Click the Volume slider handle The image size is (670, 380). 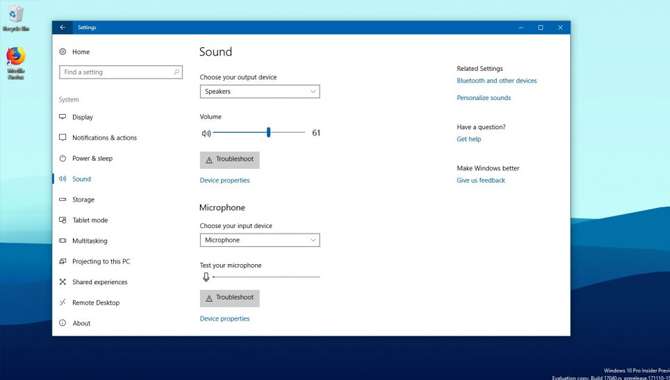point(268,133)
